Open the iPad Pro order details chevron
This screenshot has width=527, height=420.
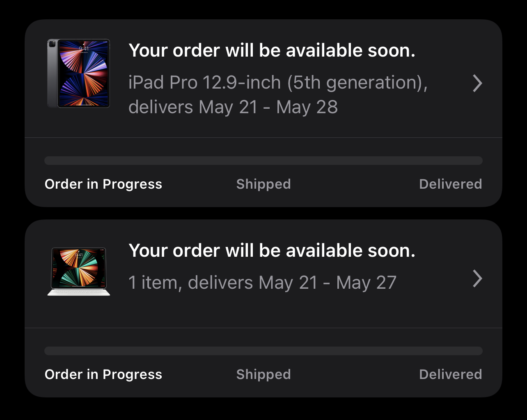[477, 83]
